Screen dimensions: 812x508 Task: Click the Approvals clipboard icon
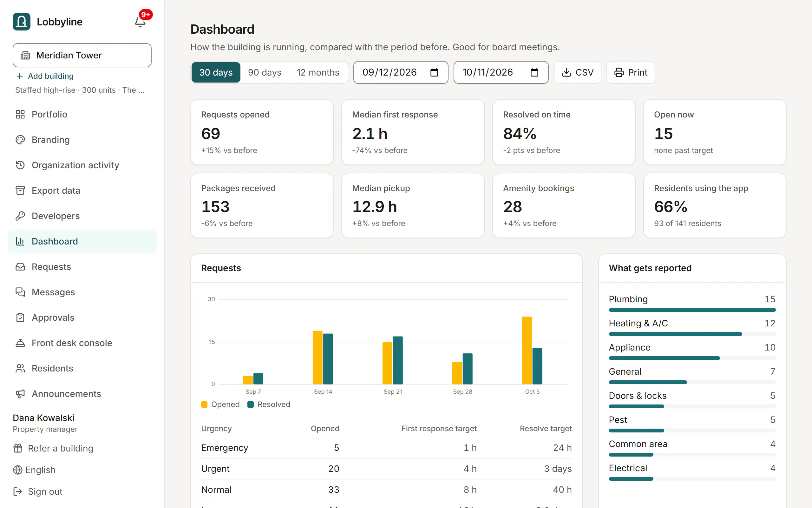click(x=20, y=317)
